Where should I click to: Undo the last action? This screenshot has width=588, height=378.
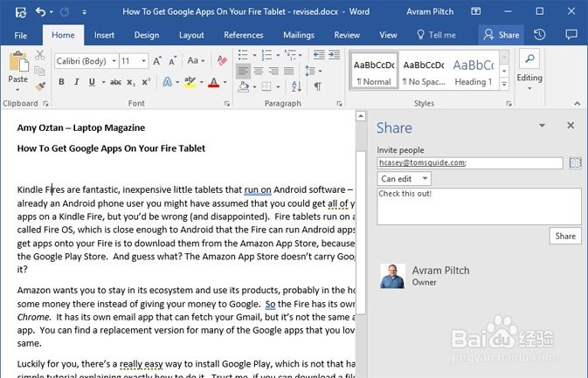[40, 12]
